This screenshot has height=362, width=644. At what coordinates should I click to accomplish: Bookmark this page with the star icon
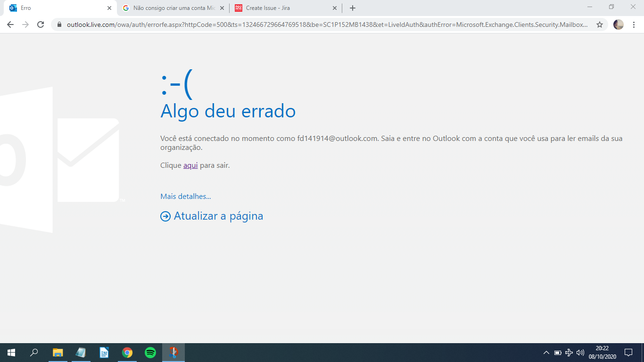click(600, 25)
